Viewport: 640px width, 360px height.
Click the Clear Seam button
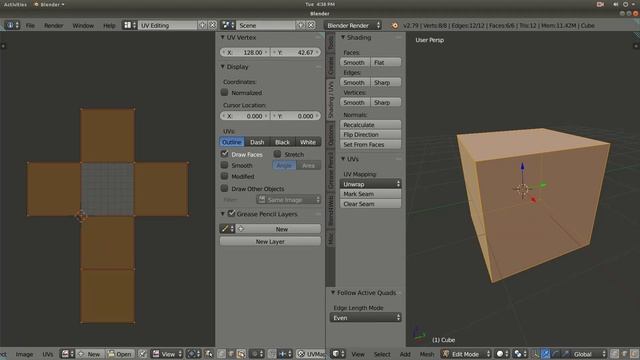[371, 204]
